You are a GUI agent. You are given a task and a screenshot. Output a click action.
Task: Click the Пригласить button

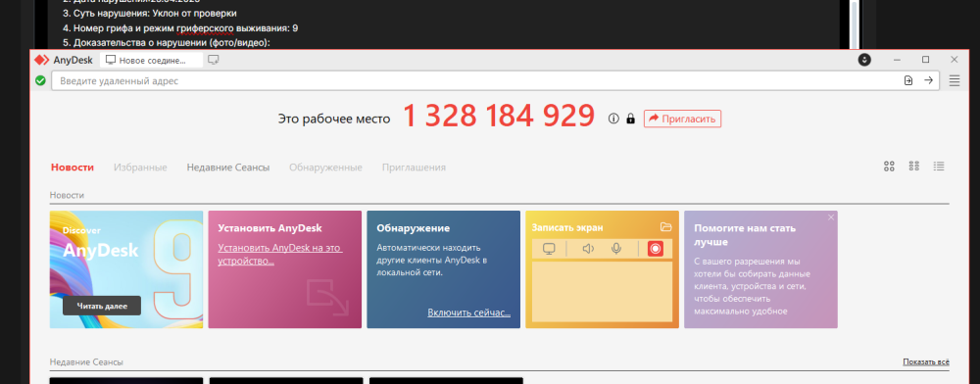pyautogui.click(x=682, y=119)
